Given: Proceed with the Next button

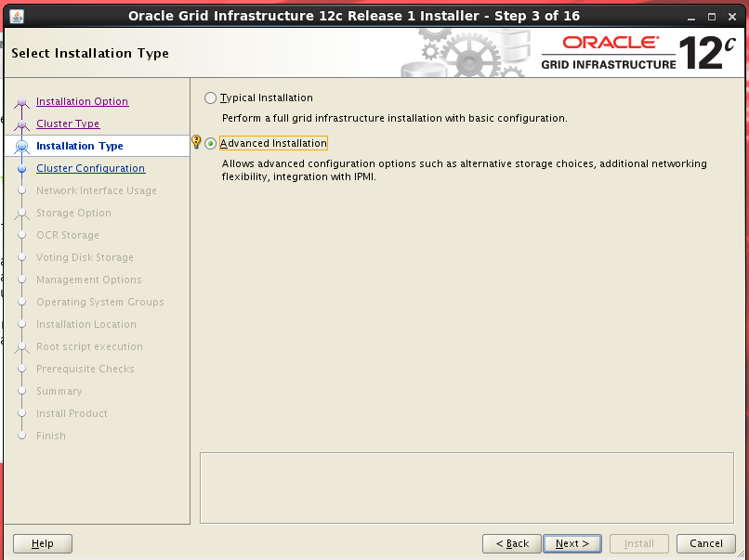Looking at the screenshot, I should click(x=572, y=543).
